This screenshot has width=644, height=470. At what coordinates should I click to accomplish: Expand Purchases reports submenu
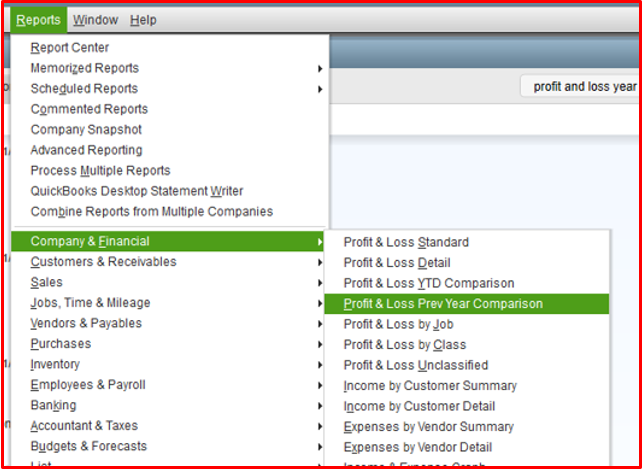(x=168, y=344)
